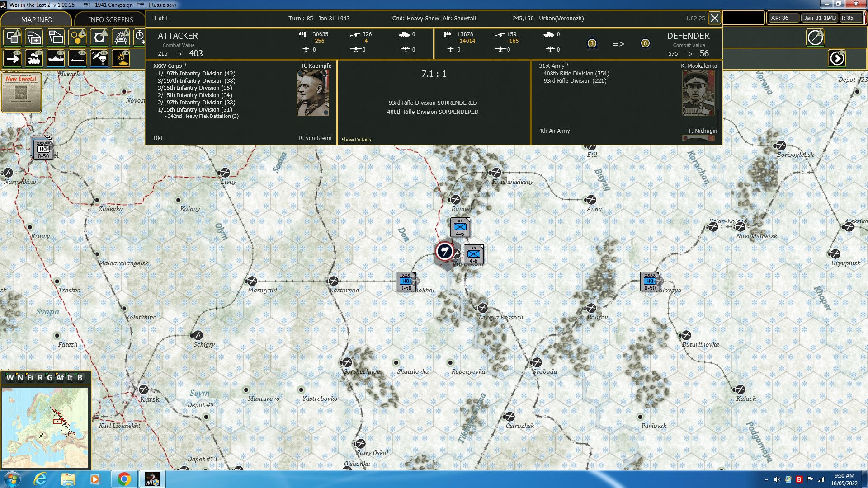Toggle fort levels (F) icon
868x488 pixels.
[x=99, y=38]
